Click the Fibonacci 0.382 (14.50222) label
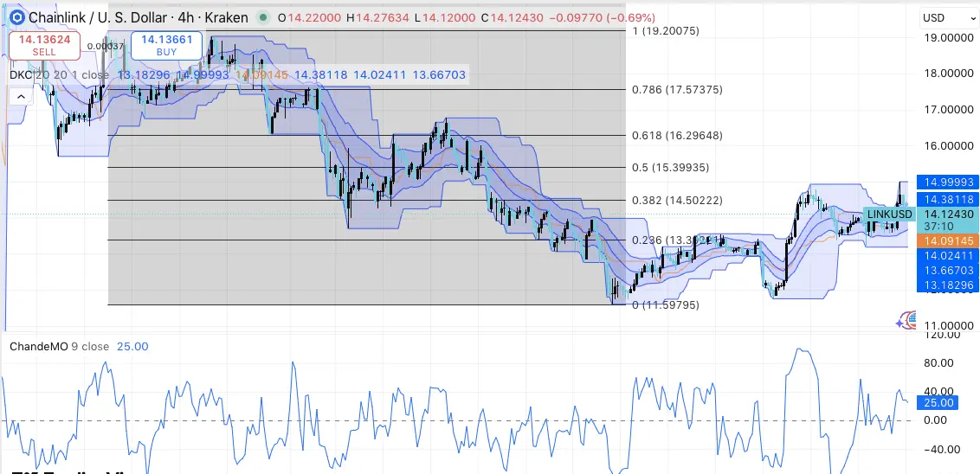 [x=678, y=201]
